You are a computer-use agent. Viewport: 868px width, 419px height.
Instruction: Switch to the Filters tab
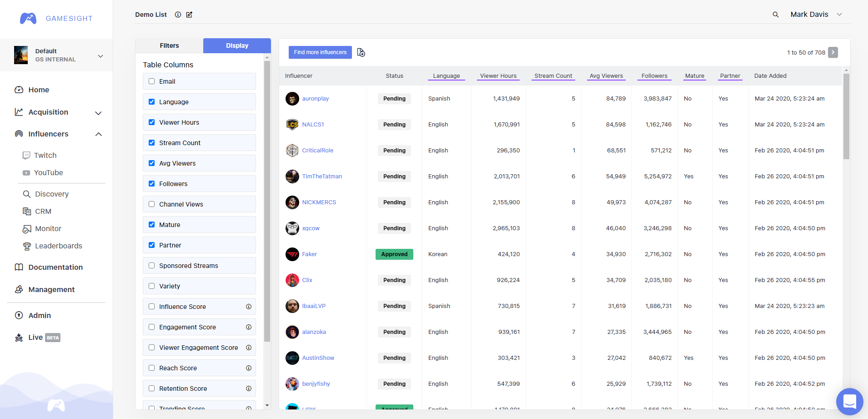point(169,45)
